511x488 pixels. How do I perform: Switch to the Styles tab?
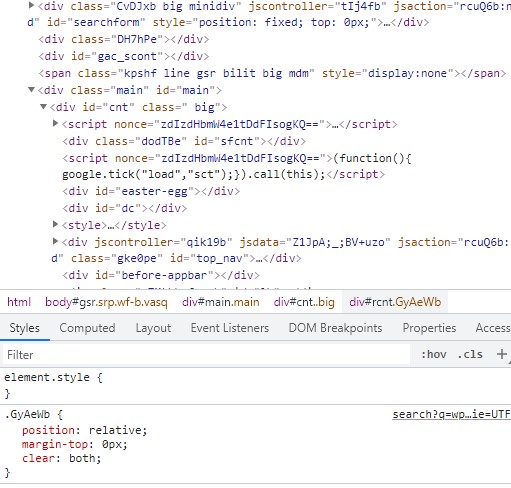(x=25, y=328)
